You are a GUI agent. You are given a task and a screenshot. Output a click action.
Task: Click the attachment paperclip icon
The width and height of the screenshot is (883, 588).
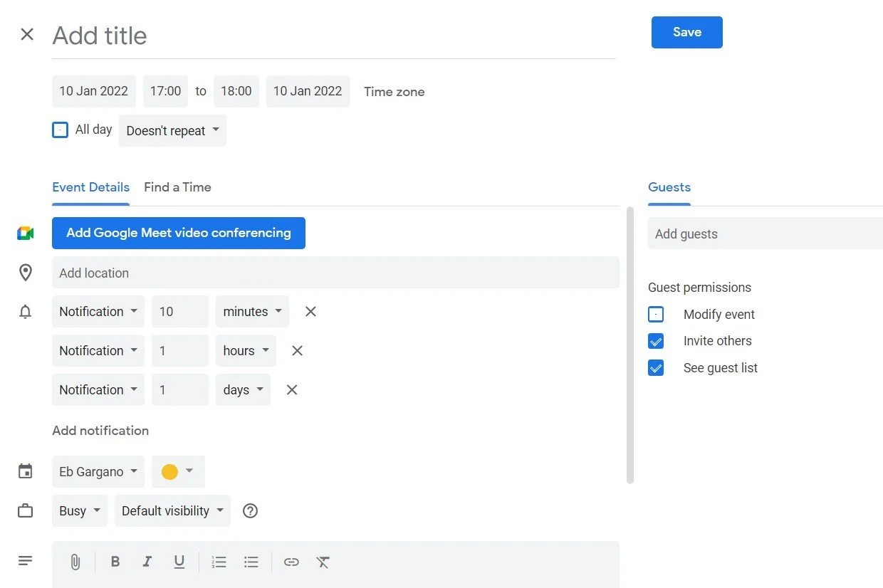(75, 562)
